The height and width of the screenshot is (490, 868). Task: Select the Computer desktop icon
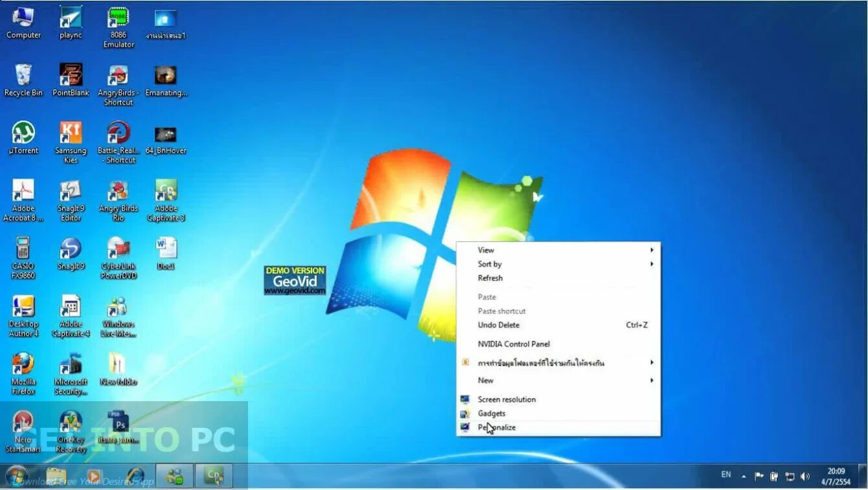pyautogui.click(x=23, y=22)
